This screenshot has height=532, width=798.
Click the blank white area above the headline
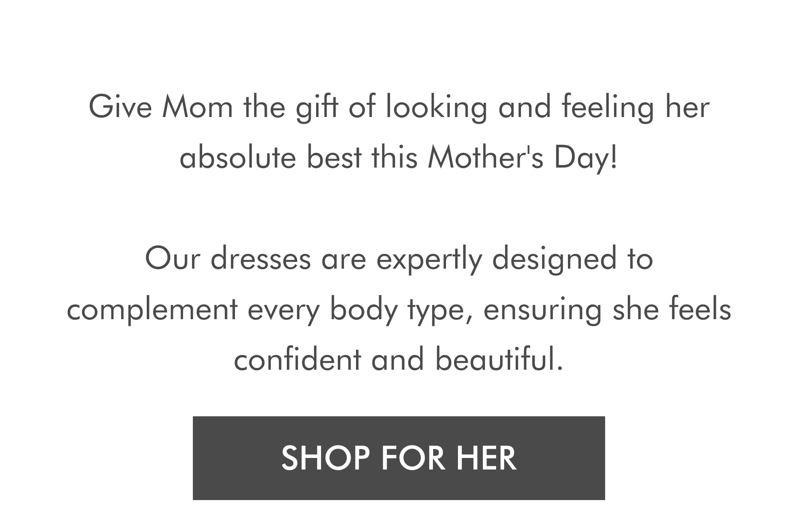(x=399, y=44)
